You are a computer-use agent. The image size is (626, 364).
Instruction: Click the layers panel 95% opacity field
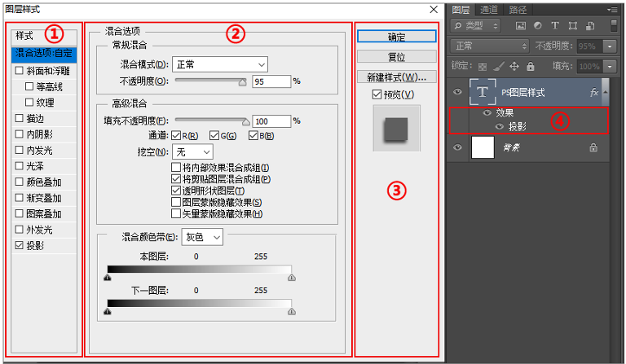[x=590, y=46]
